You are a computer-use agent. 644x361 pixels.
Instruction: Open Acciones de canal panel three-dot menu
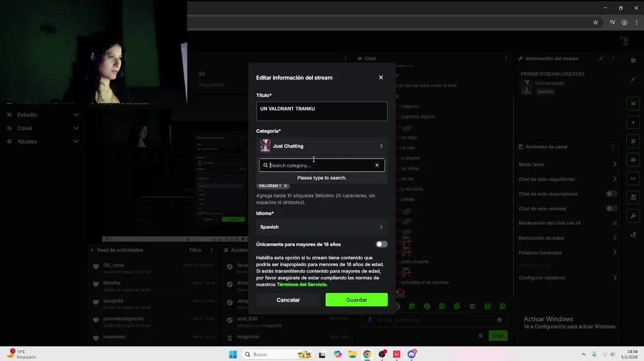coord(613,147)
